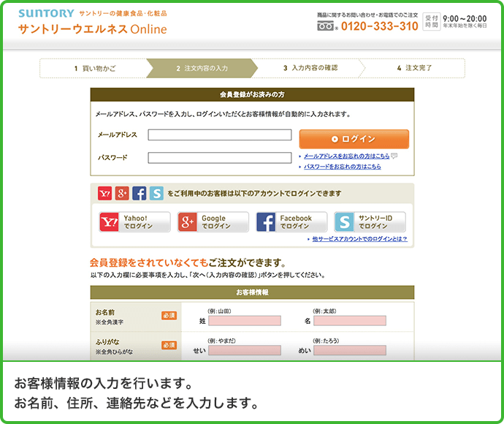Click the 会員登録がお済みの方 header
The image size is (504, 424).
[x=252, y=94]
